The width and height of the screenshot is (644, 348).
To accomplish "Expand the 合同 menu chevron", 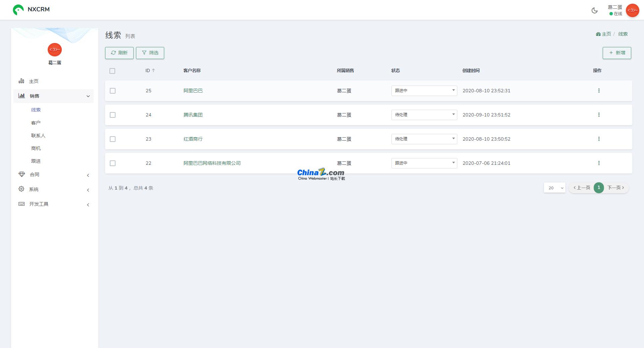I will [88, 175].
